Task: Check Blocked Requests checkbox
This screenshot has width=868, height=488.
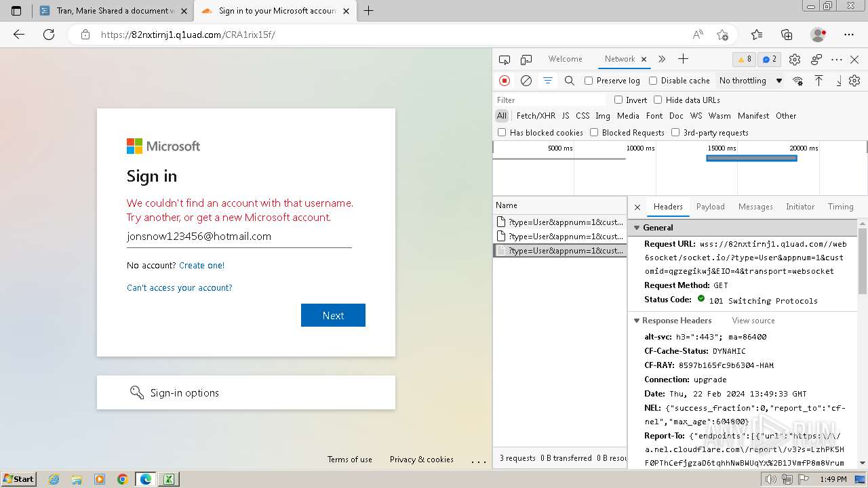Action: pos(594,132)
